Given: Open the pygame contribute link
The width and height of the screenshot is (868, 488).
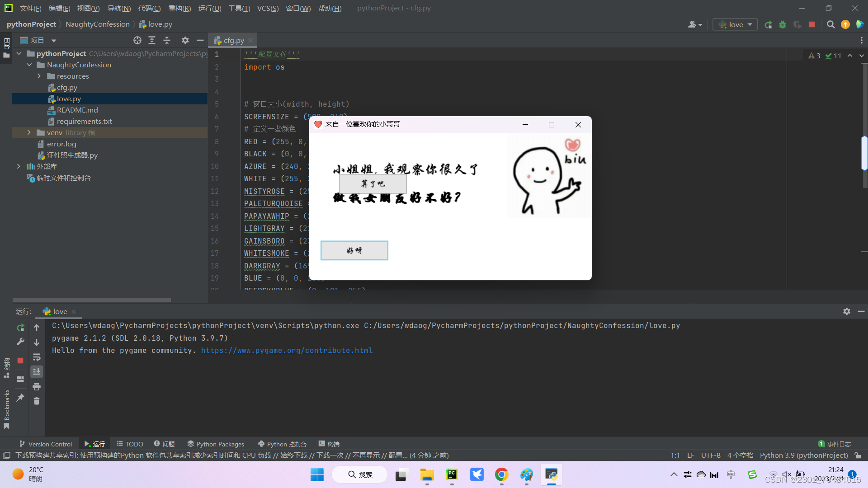Looking at the screenshot, I should pyautogui.click(x=287, y=350).
